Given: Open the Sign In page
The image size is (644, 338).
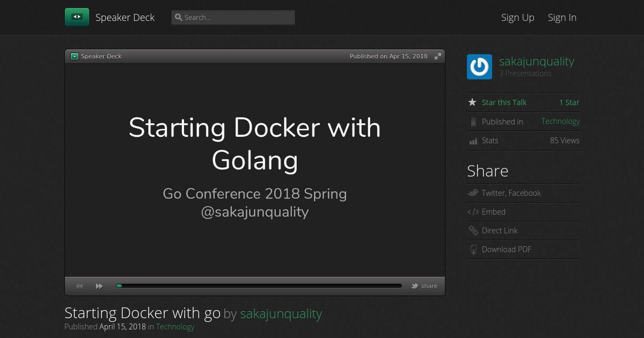Looking at the screenshot, I should pyautogui.click(x=562, y=17).
